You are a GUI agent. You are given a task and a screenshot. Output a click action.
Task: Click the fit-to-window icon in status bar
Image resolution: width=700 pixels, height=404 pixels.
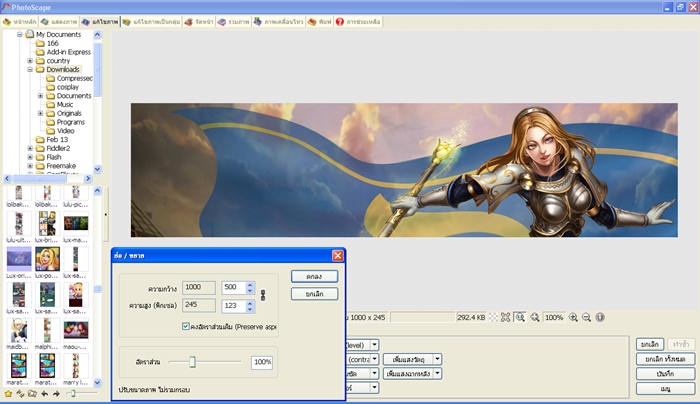[x=520, y=317]
